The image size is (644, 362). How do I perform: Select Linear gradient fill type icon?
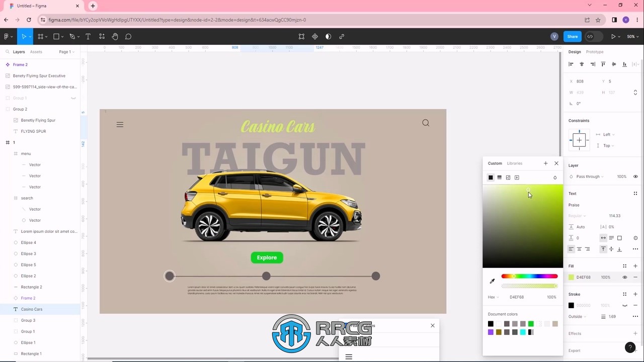point(499,177)
